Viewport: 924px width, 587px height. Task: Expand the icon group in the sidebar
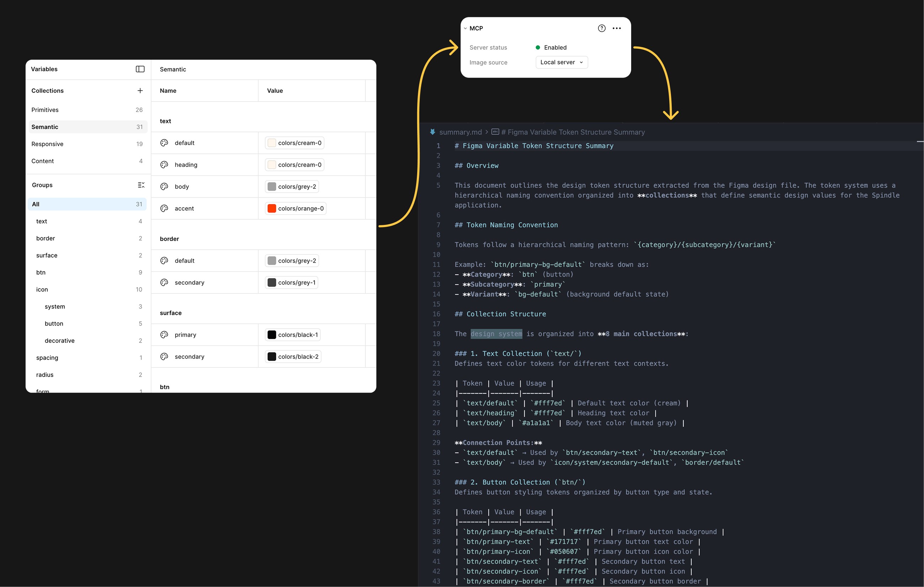(x=42, y=289)
